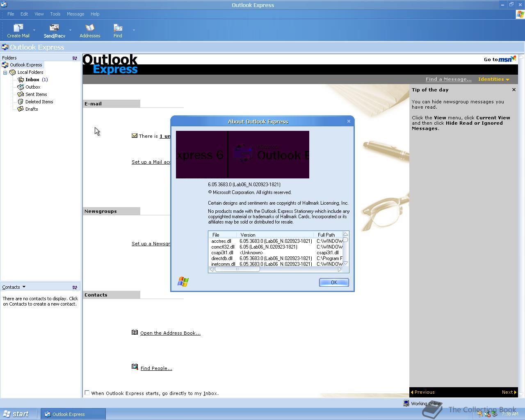The width and height of the screenshot is (525, 420).
Task: Click the Deleted Items folder icon
Action: (21, 102)
